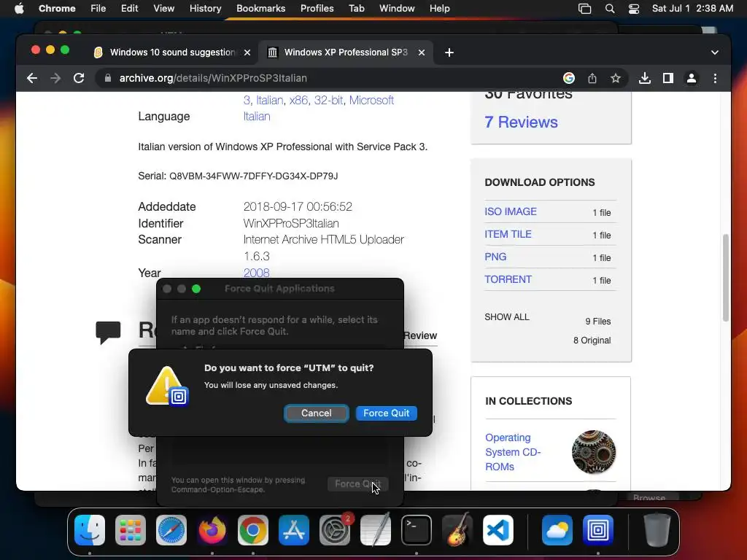Screen dimensions: 747x560
Task: Click the 2008 year link
Action: click(x=256, y=273)
